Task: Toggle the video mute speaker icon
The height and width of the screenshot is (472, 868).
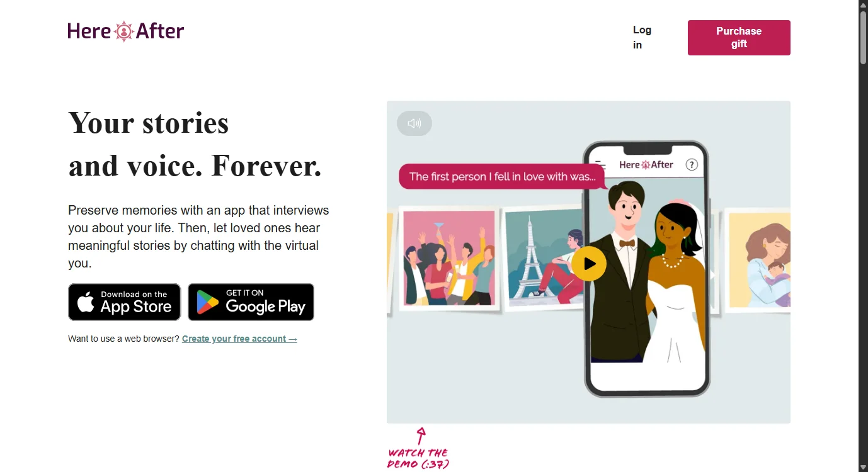Action: click(414, 123)
